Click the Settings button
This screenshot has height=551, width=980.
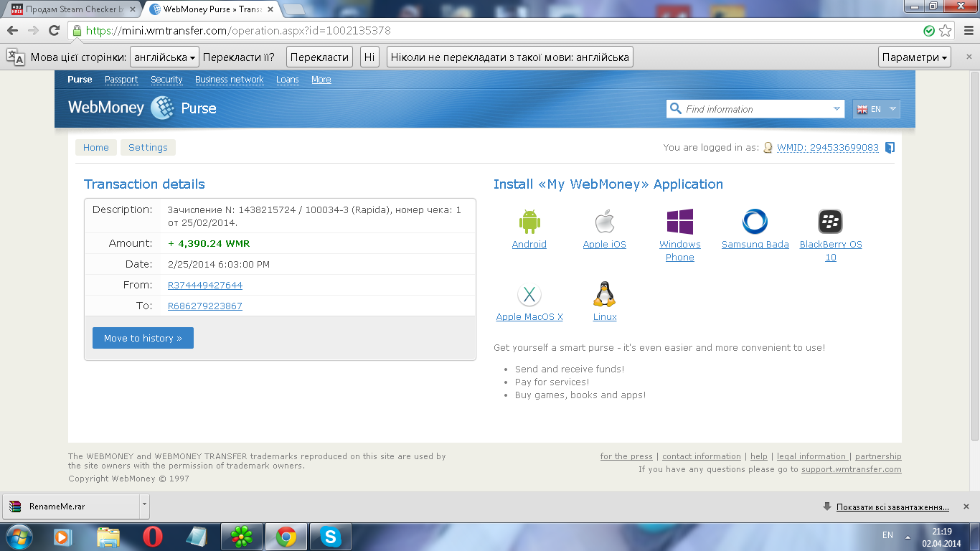pyautogui.click(x=148, y=148)
